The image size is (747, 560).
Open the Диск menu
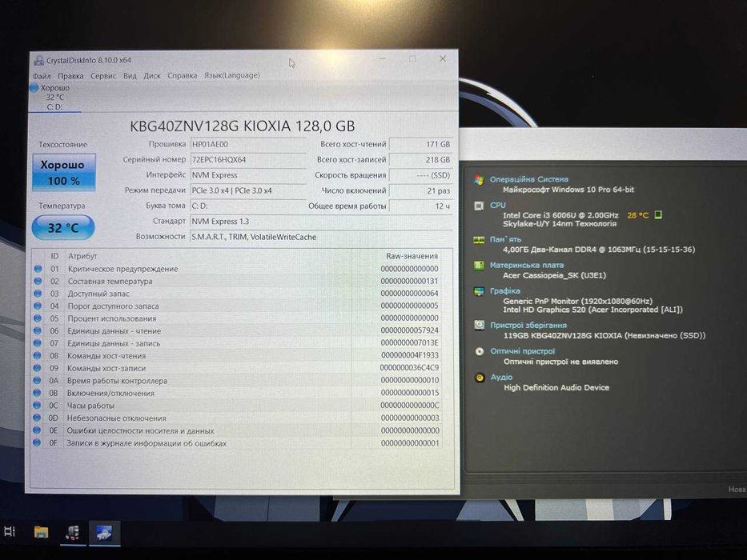pos(152,76)
